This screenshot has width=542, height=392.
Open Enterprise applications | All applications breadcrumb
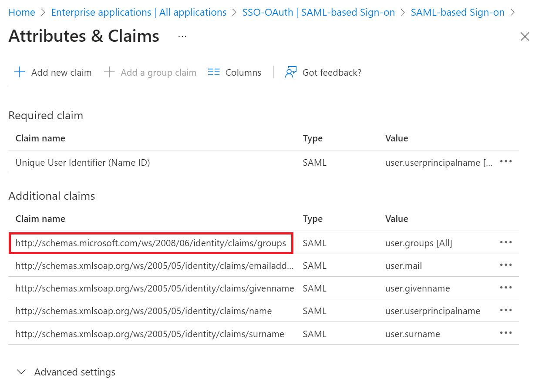click(139, 12)
